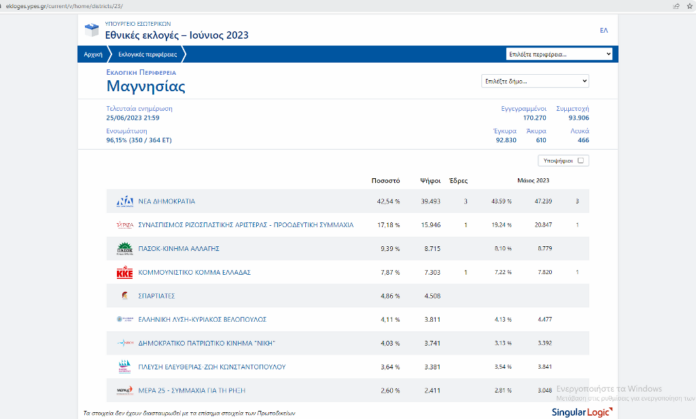The image size is (696, 419).
Task: Click the ΣΠΑΡΤΙΑΤΕΣ party logo
Action: click(x=125, y=296)
